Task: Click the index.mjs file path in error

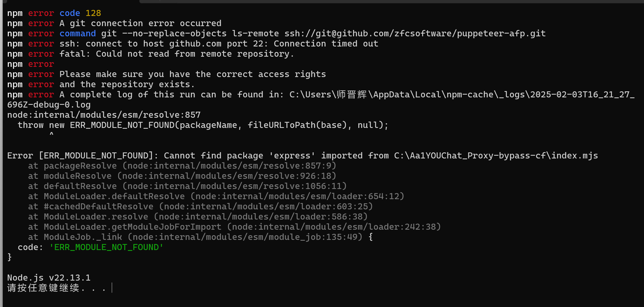Action: (x=496, y=156)
